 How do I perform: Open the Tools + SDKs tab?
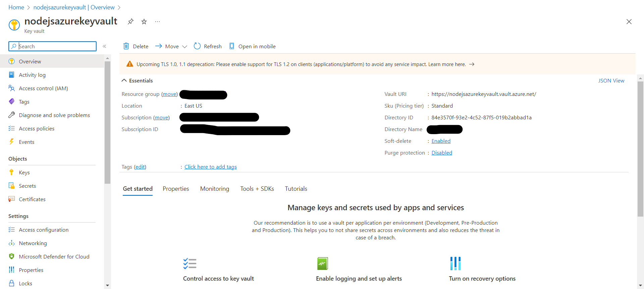tap(257, 189)
